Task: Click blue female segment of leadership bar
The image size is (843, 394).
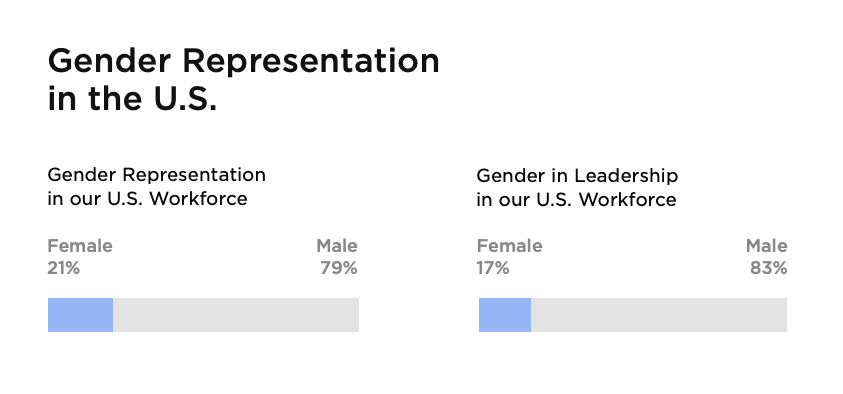Action: click(x=505, y=315)
